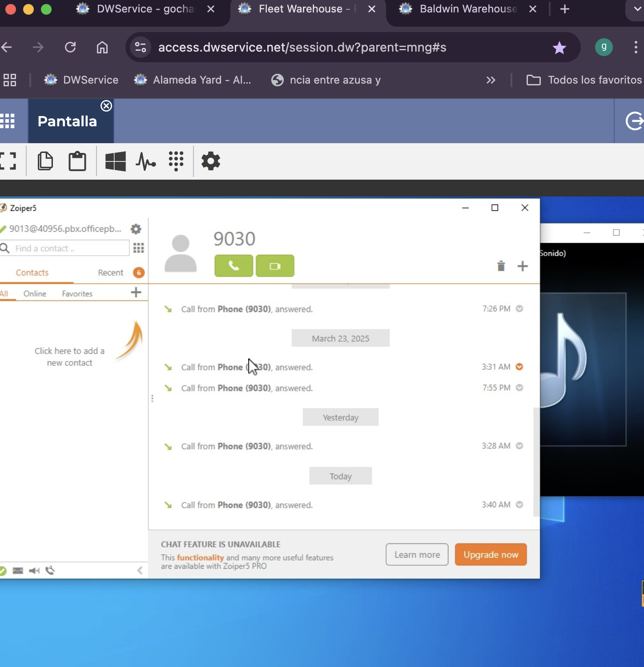Switch to the Zoiper Recent tab

[110, 273]
